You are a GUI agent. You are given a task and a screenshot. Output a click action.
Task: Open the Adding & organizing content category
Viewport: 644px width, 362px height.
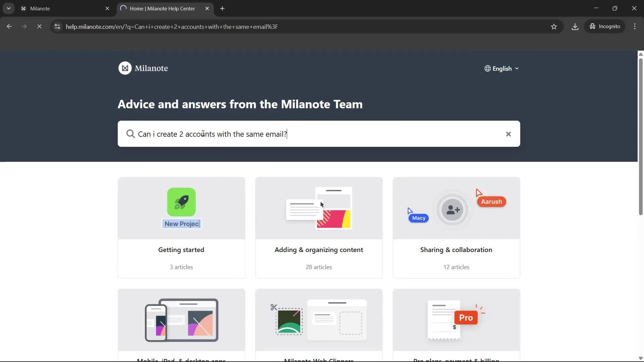pyautogui.click(x=319, y=228)
